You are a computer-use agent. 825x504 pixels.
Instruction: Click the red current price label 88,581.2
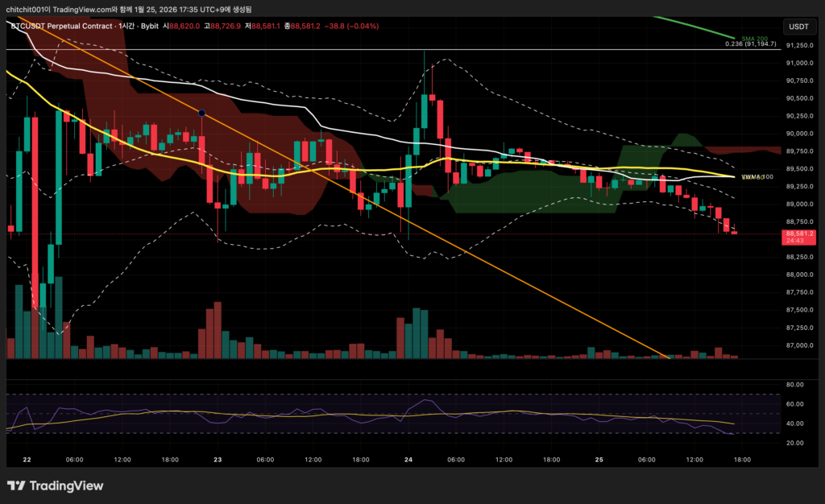pos(798,234)
